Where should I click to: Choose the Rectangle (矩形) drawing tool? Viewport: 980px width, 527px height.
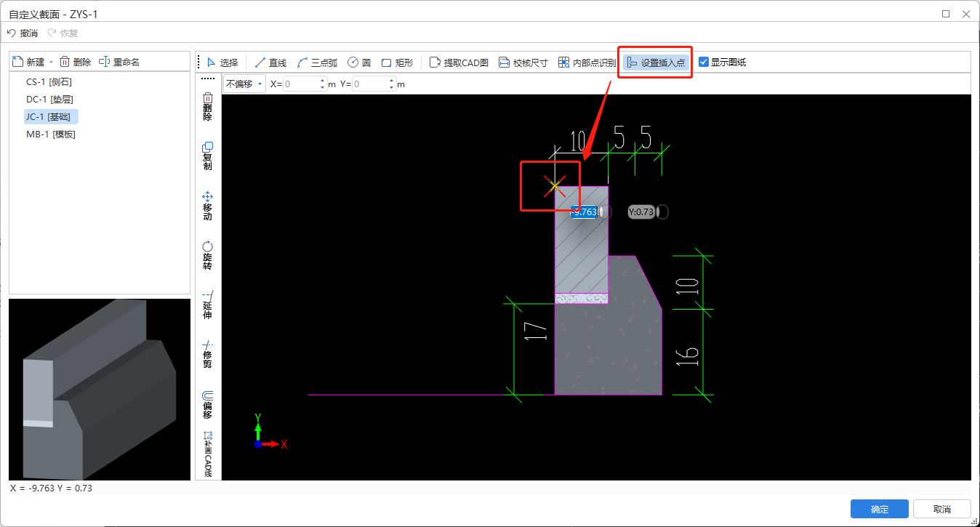(x=397, y=63)
